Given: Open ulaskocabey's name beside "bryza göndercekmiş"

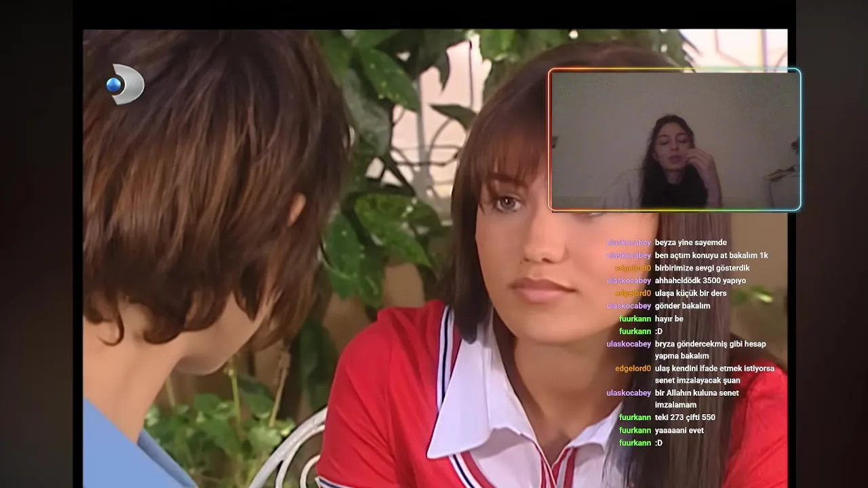Looking at the screenshot, I should click(629, 344).
